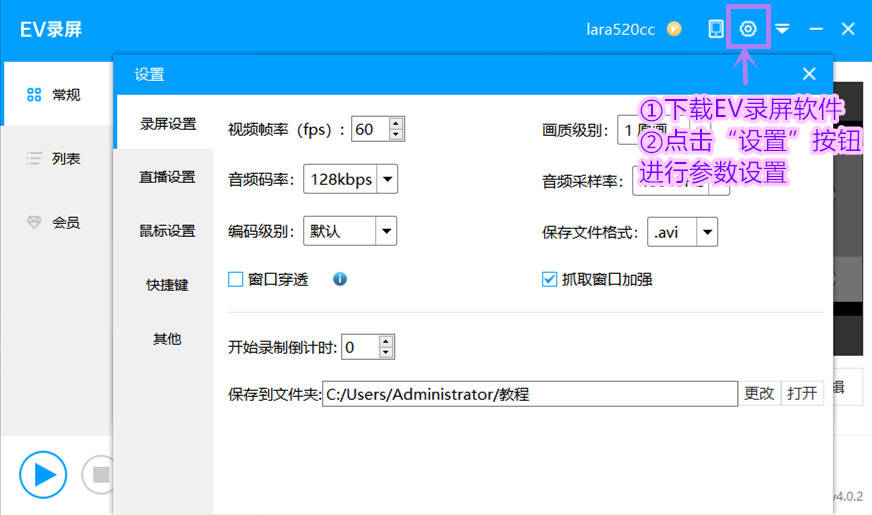Open the triangle dropdown menu in title bar
Screen dimensions: 872x515
point(782,29)
